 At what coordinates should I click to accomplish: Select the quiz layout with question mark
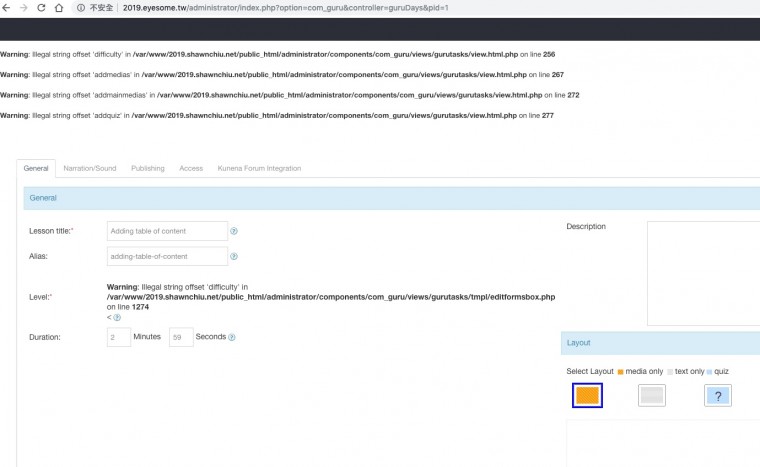tap(718, 396)
